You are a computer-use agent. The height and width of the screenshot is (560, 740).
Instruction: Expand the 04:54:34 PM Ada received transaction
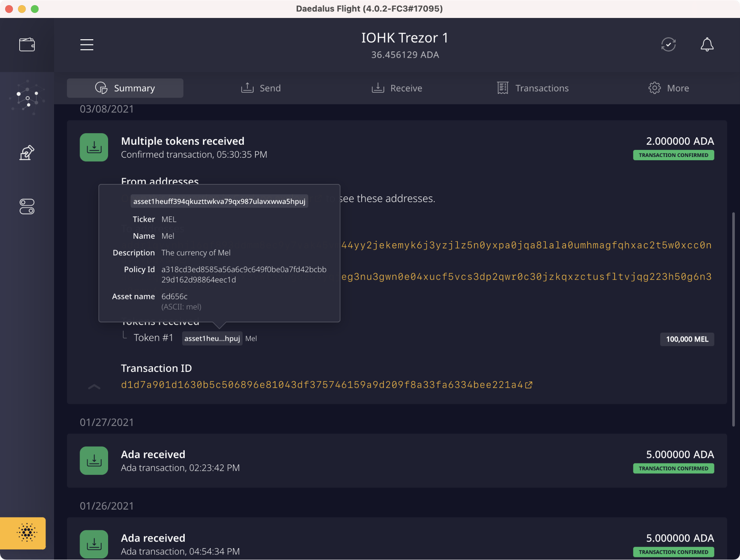397,539
